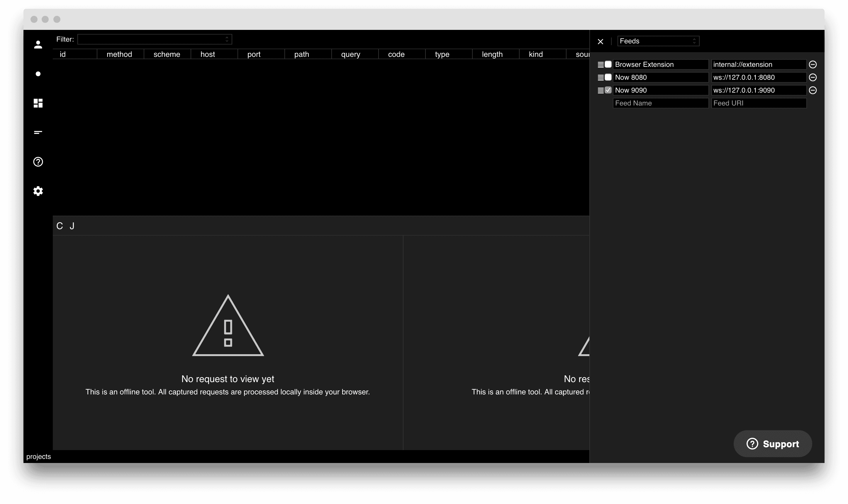Sort by the query column header
Viewport: 848px width, 504px height.
pos(355,54)
